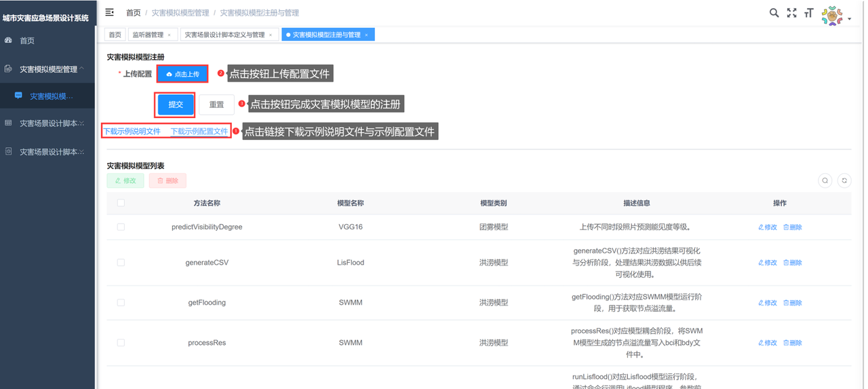Image resolution: width=868 pixels, height=389 pixels.
Task: Click the red 删除 toolbar button
Action: coord(167,181)
